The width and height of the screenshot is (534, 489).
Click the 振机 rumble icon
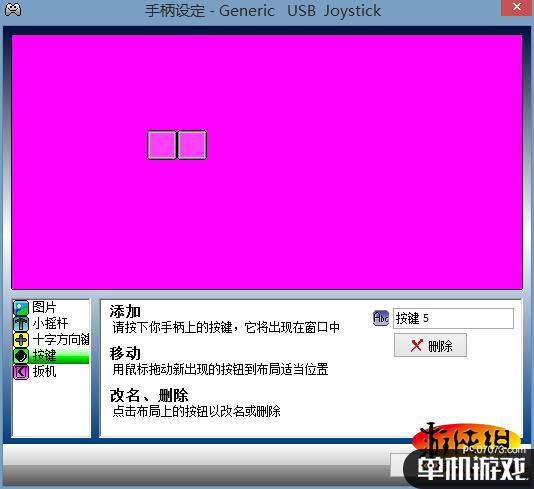(20, 372)
